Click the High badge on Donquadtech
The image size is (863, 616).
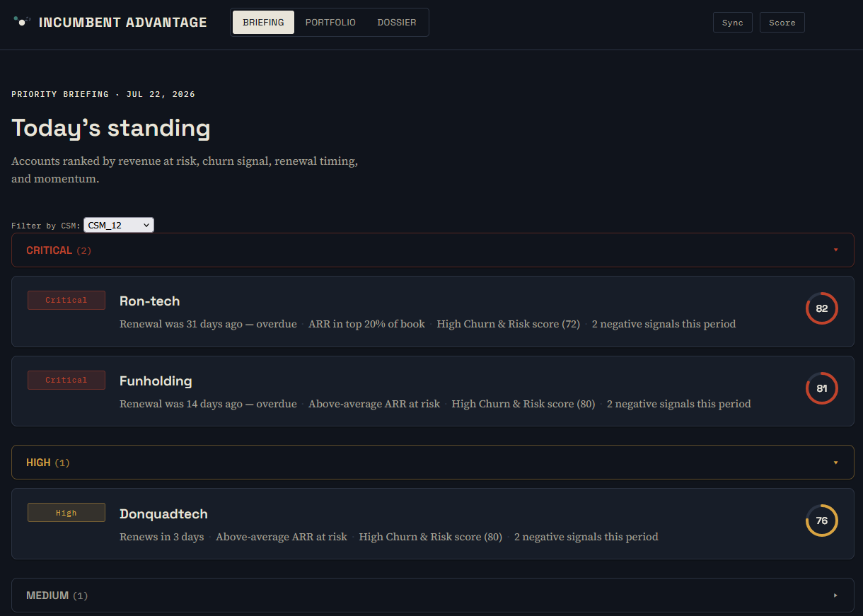pyautogui.click(x=66, y=513)
